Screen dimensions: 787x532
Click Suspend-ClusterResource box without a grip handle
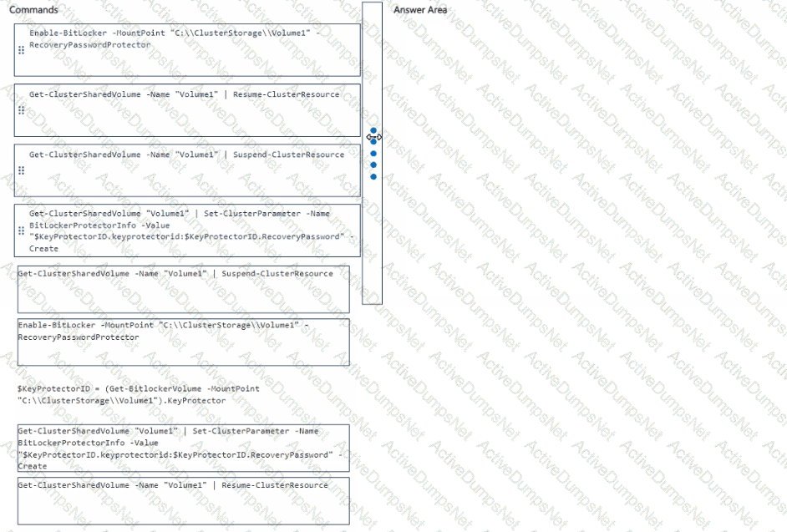[184, 290]
